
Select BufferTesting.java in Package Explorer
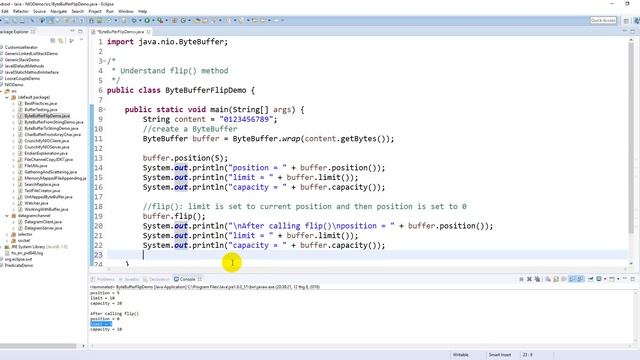tap(41, 110)
